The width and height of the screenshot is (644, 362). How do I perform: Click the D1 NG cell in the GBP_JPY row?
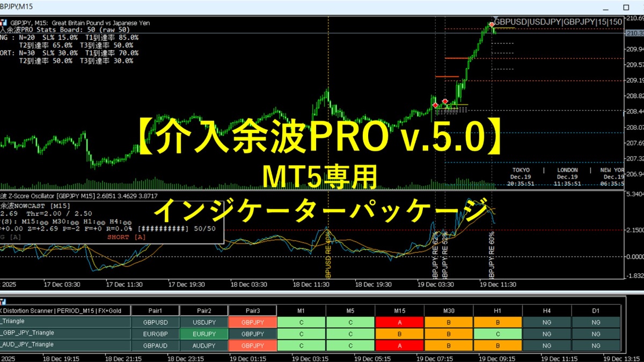click(x=596, y=334)
